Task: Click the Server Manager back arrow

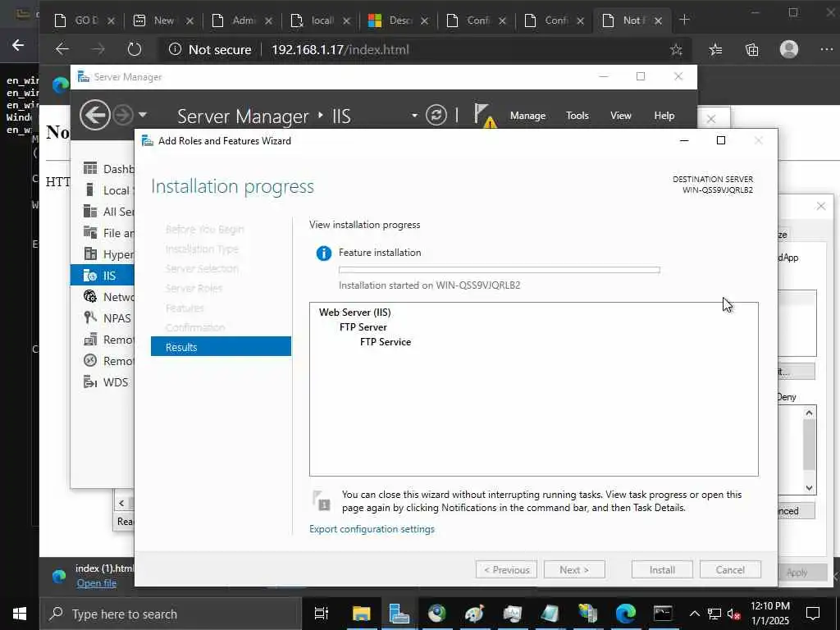Action: coord(95,115)
